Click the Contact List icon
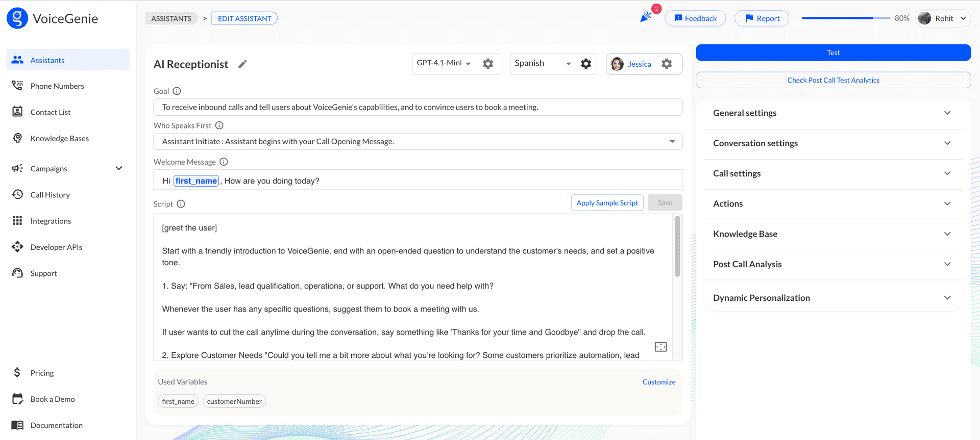The width and height of the screenshot is (980, 440). pos(17,112)
